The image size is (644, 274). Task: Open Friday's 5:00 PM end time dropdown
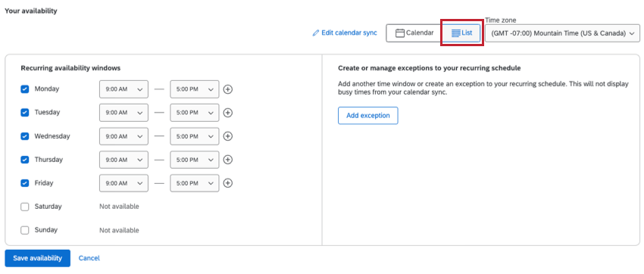[x=194, y=183]
